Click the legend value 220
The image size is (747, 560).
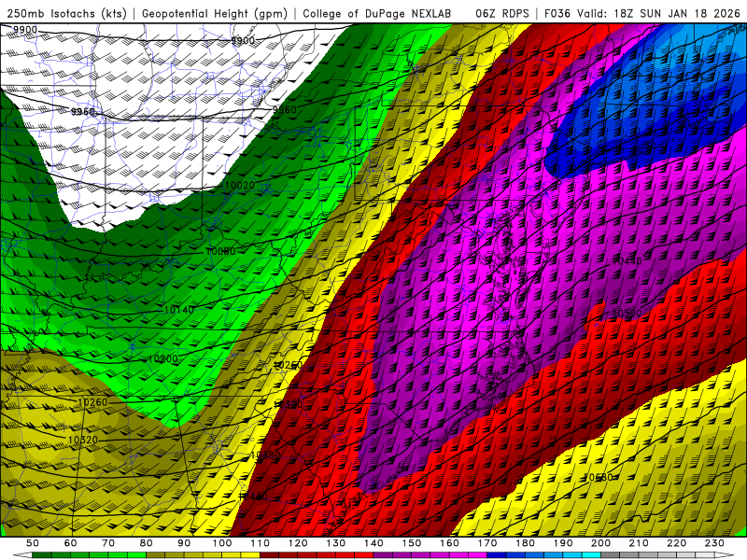677,543
